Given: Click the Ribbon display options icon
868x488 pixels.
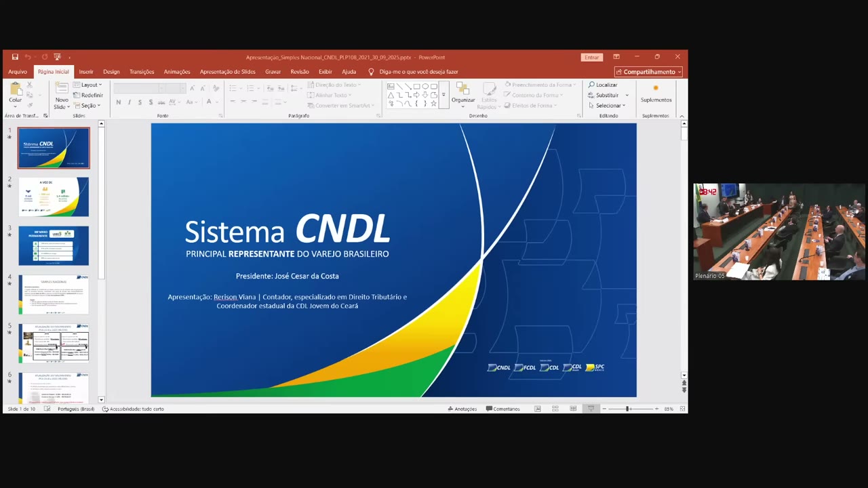Looking at the screenshot, I should (616, 57).
